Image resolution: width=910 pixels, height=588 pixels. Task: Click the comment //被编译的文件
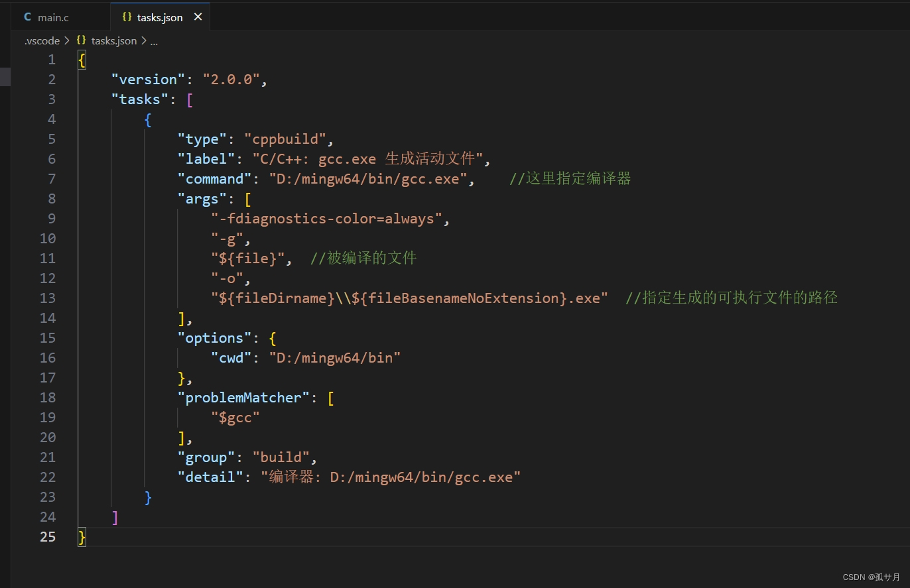[363, 259]
